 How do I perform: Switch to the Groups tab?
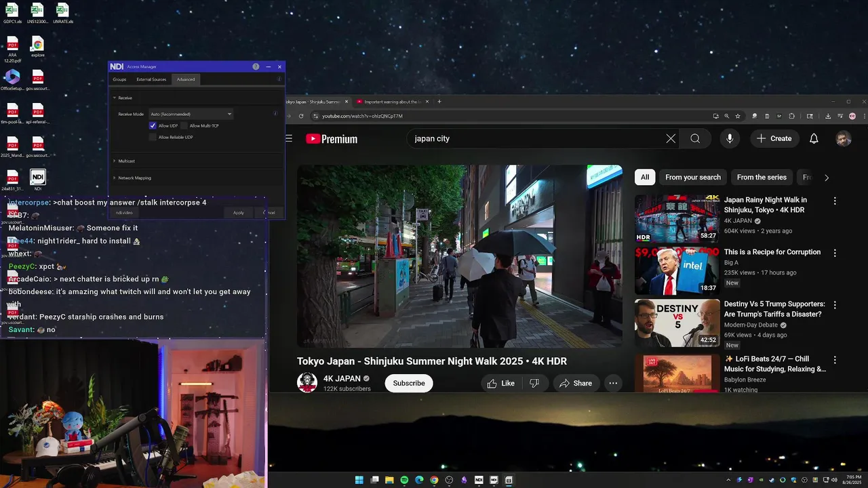[x=119, y=79]
